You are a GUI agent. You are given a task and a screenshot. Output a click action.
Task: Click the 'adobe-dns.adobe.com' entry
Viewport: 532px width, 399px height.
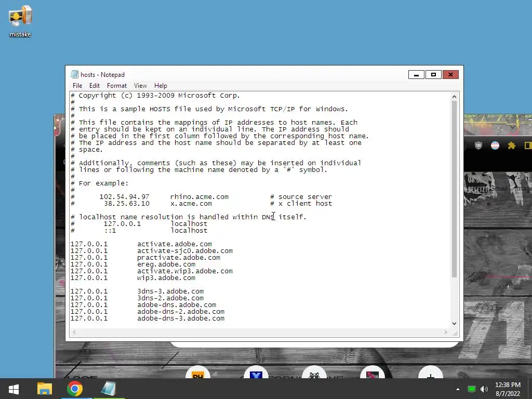(177, 305)
